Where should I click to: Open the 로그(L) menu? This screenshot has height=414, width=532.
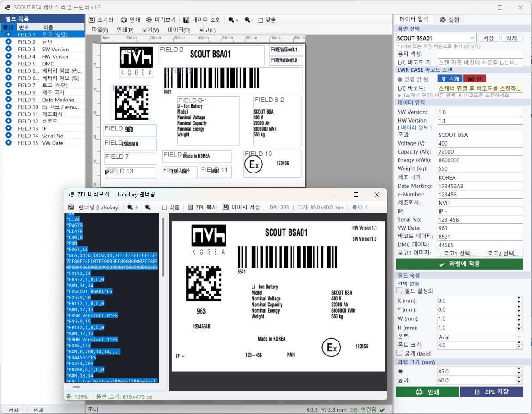point(207,30)
